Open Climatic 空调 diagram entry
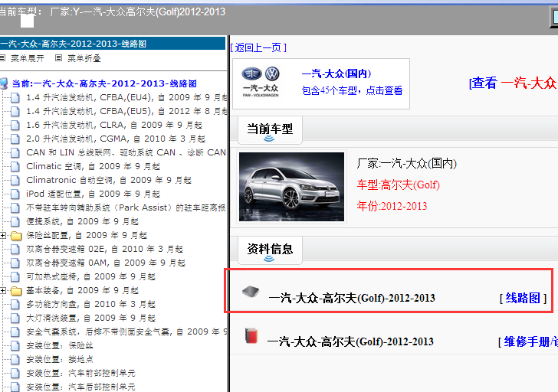 [93, 166]
